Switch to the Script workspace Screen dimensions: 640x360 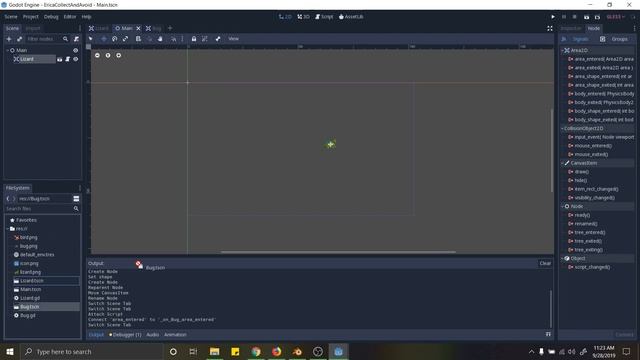point(324,17)
